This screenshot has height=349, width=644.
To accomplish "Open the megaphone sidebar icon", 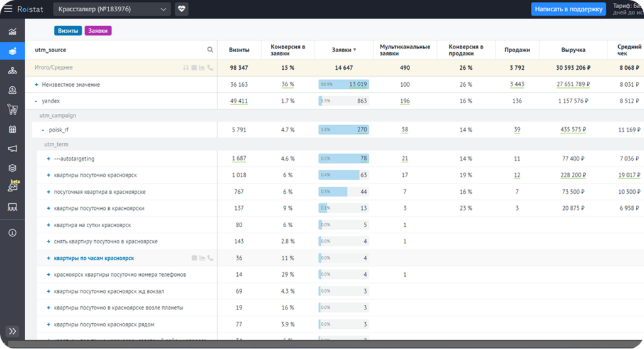I will 13,148.
